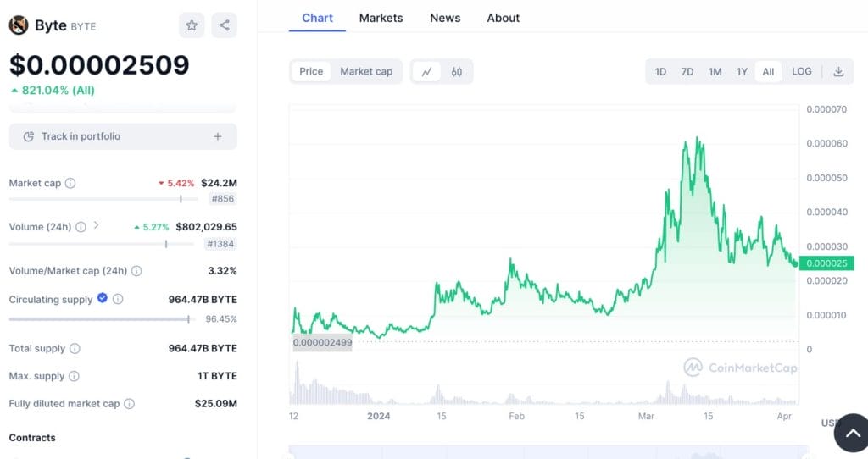868x459 pixels.
Task: Click the circulating supply progress bar
Action: coord(99,319)
